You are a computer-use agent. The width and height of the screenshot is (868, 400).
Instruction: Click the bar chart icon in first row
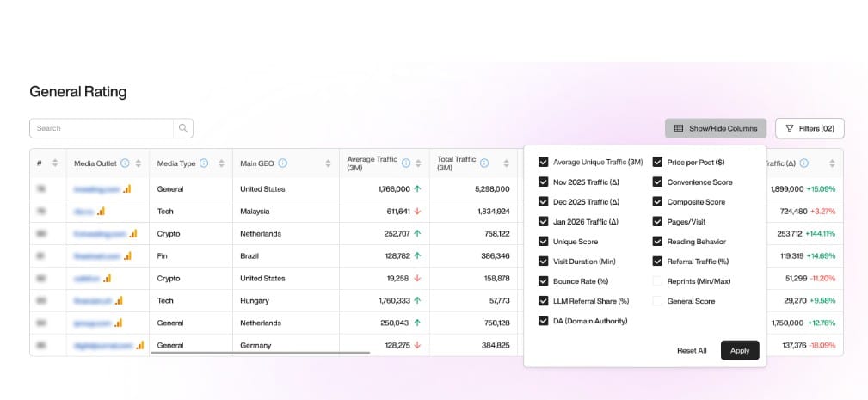point(127,188)
